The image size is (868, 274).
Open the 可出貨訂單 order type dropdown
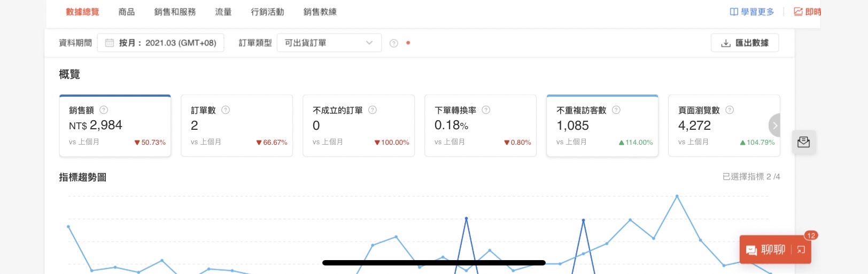point(329,43)
